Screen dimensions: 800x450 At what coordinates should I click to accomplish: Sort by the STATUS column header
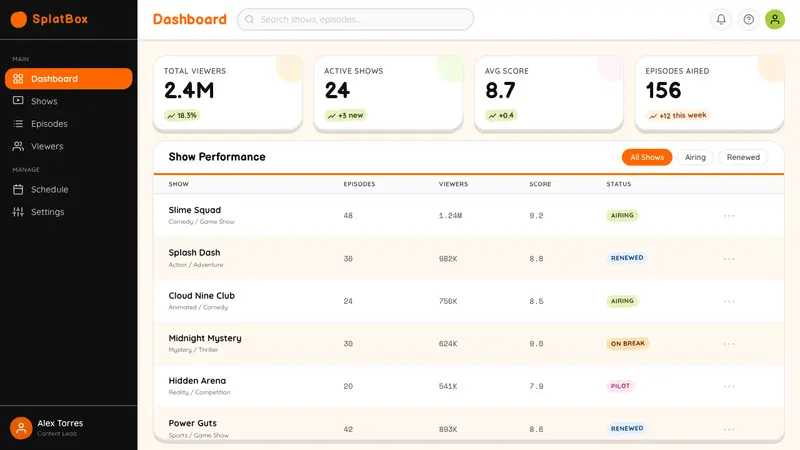click(619, 184)
